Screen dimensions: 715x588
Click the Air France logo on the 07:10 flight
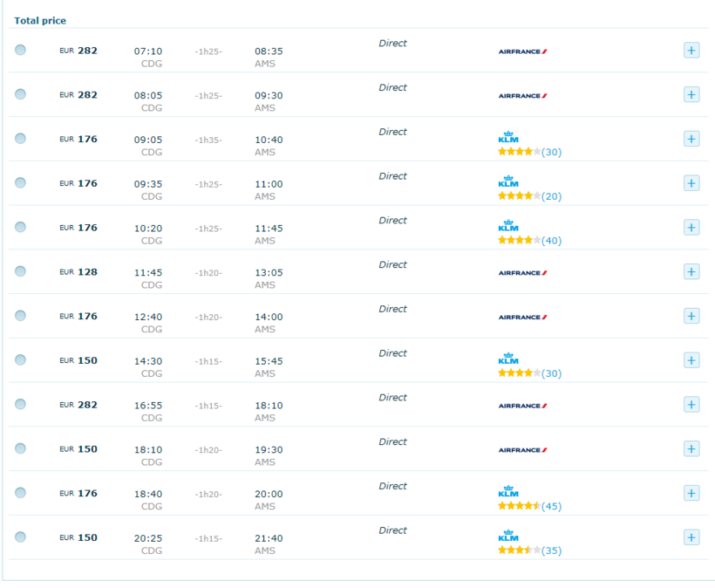522,51
